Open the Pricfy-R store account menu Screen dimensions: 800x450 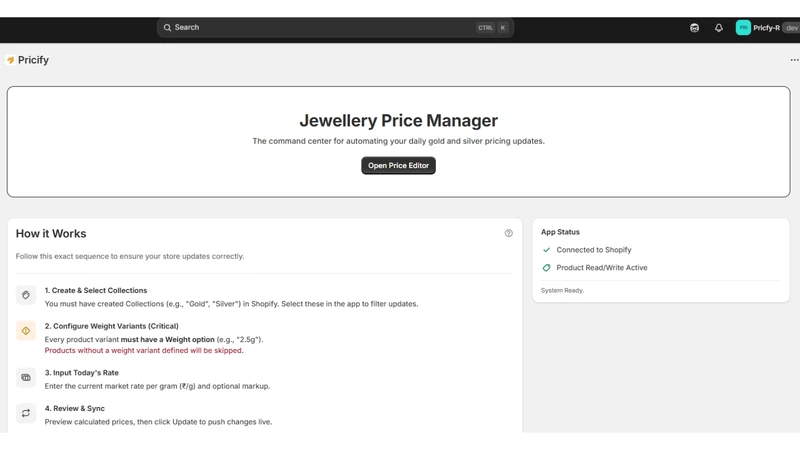767,28
